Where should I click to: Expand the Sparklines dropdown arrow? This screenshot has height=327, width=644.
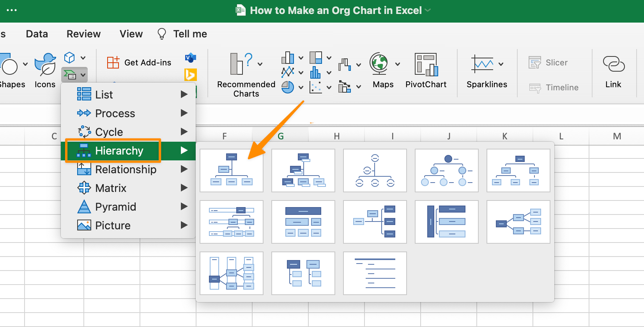pyautogui.click(x=501, y=64)
